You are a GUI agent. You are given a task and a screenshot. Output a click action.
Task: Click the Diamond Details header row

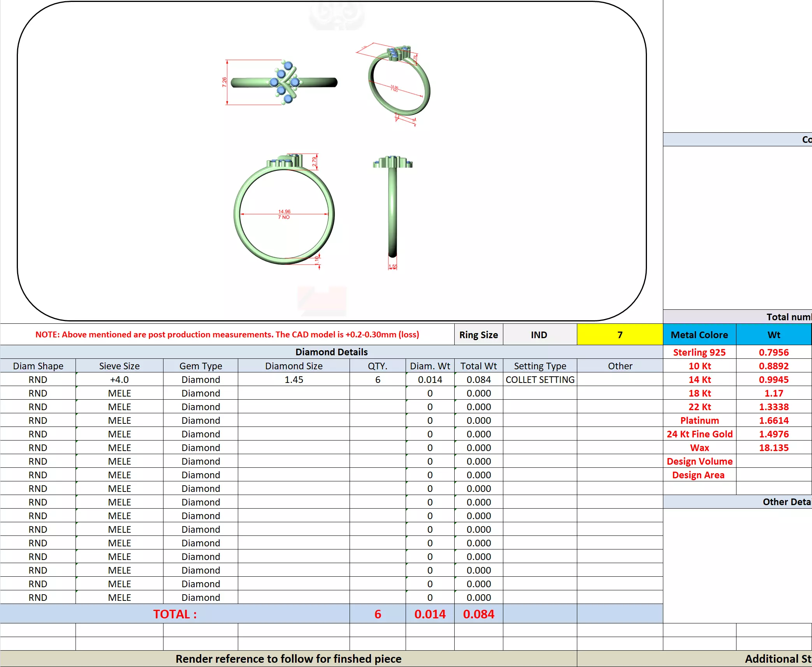[331, 352]
